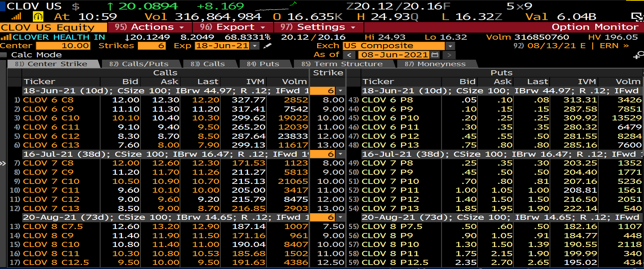
Task: Toggle the Calc Mode checkbox
Action: pyautogui.click(x=4, y=55)
